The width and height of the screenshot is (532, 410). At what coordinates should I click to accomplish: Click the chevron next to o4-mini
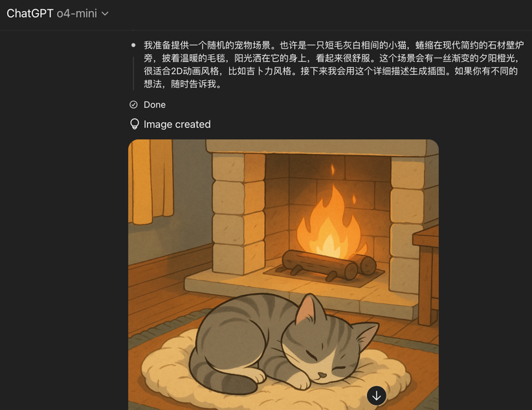(x=105, y=14)
